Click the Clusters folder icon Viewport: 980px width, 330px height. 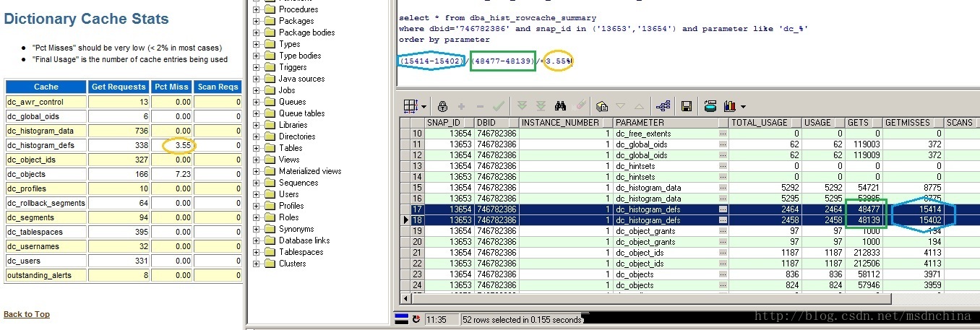pyautogui.click(x=270, y=264)
